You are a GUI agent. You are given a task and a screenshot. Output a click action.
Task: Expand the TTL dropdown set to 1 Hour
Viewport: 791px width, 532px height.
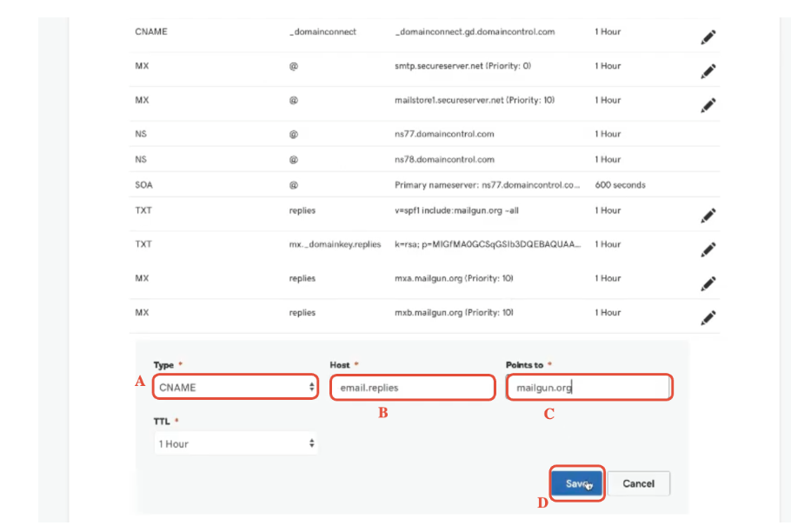(236, 443)
